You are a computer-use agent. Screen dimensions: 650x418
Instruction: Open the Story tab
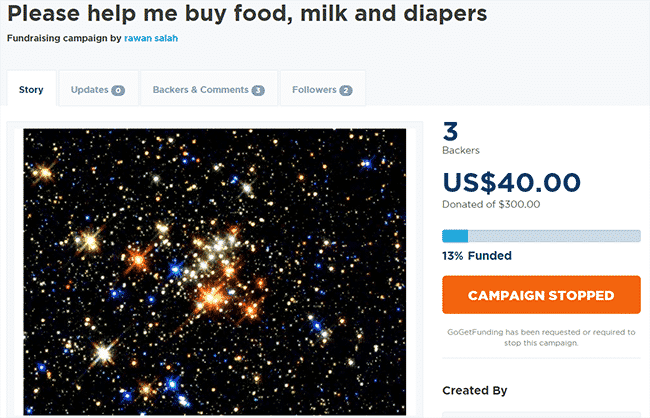(x=31, y=90)
